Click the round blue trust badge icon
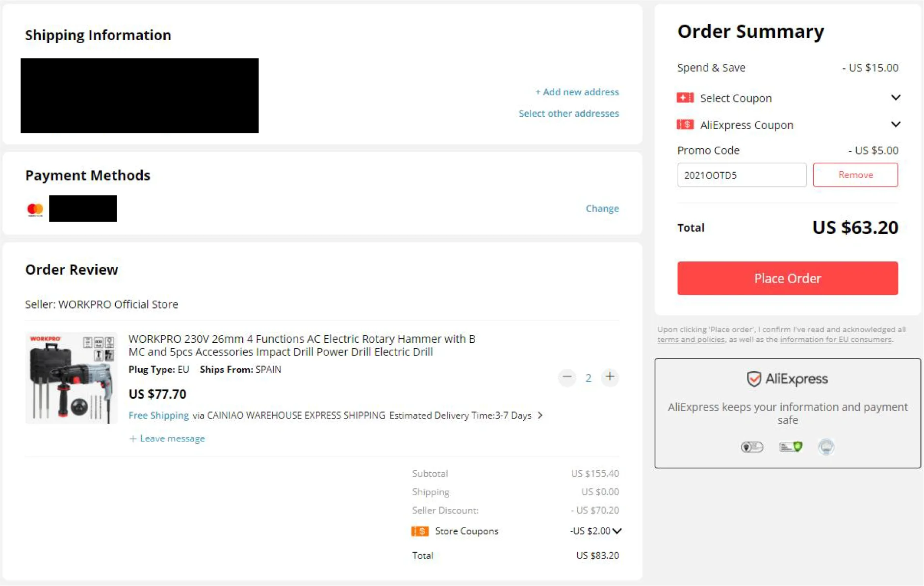Image resolution: width=924 pixels, height=586 pixels. coord(826,447)
